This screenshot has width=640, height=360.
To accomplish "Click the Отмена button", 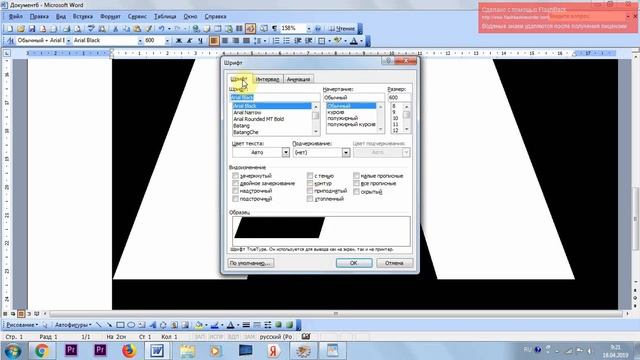I will (x=394, y=263).
